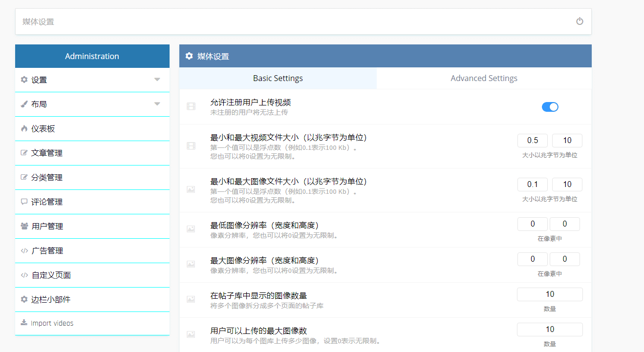Switch to the Basic Settings tab

(278, 78)
